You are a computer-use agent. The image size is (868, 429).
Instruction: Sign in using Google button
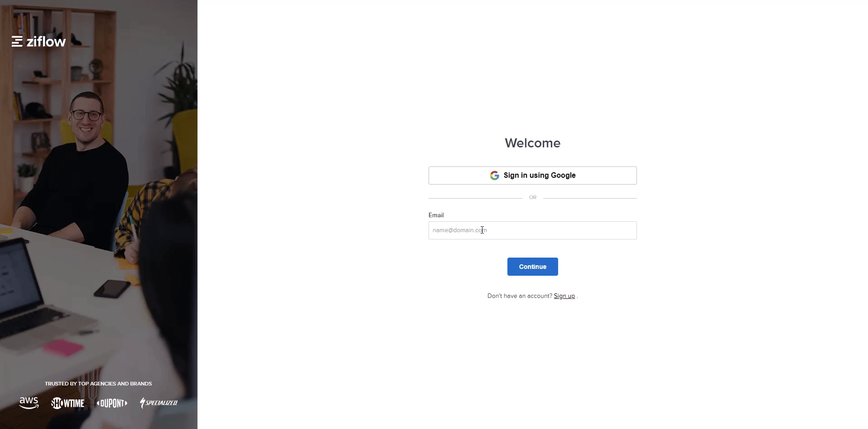point(532,175)
